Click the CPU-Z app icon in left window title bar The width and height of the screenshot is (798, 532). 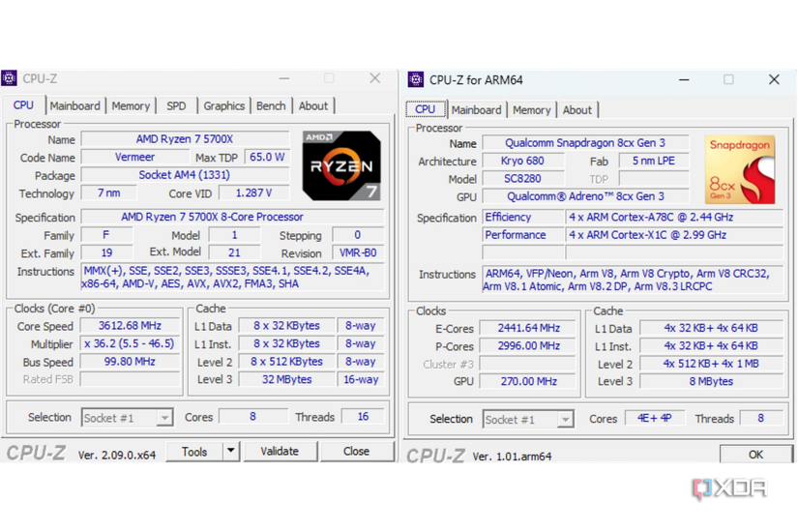[x=9, y=78]
